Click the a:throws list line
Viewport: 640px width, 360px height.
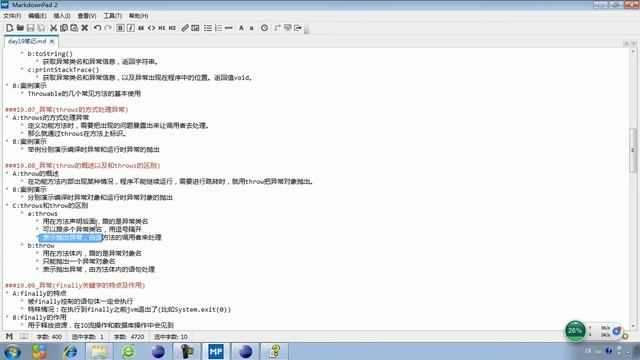pos(42,213)
